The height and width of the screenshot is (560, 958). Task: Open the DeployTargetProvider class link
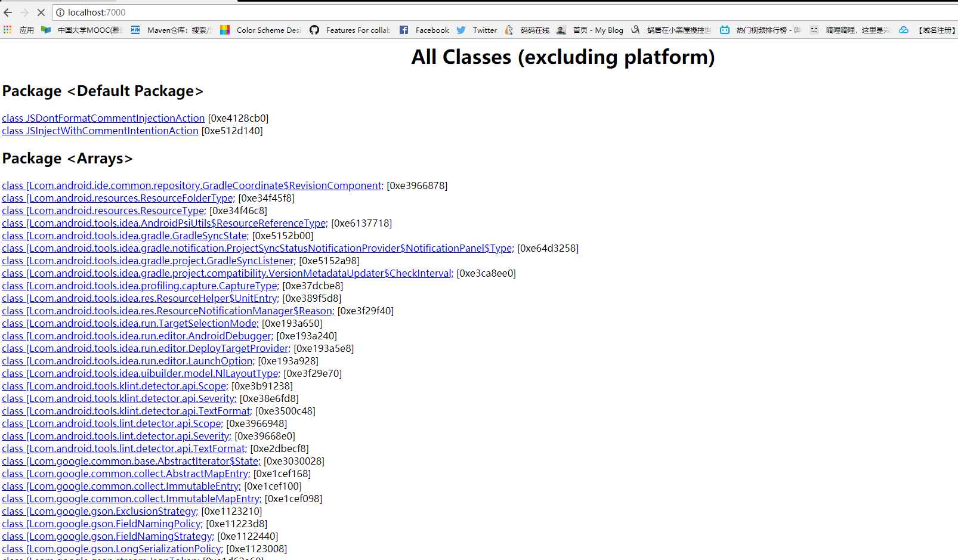click(x=146, y=348)
